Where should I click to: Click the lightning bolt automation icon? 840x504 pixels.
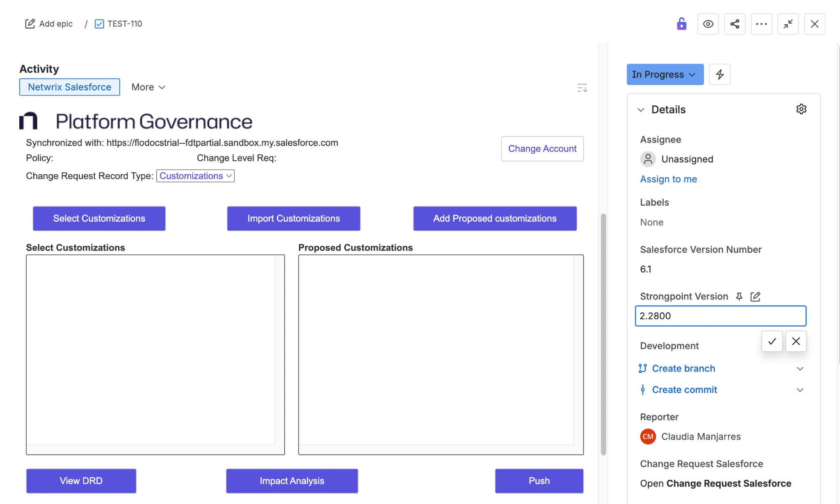[719, 74]
